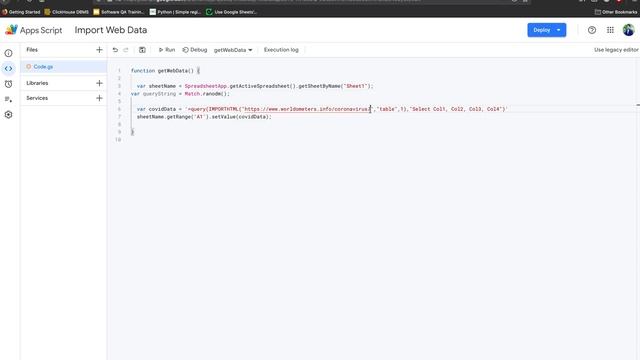Open the getWebData function dropdown

point(233,50)
